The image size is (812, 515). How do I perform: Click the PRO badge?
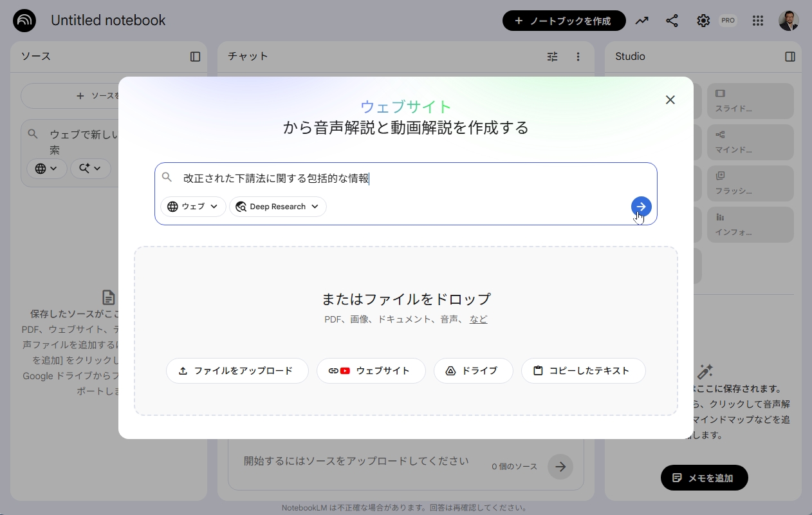tap(728, 21)
